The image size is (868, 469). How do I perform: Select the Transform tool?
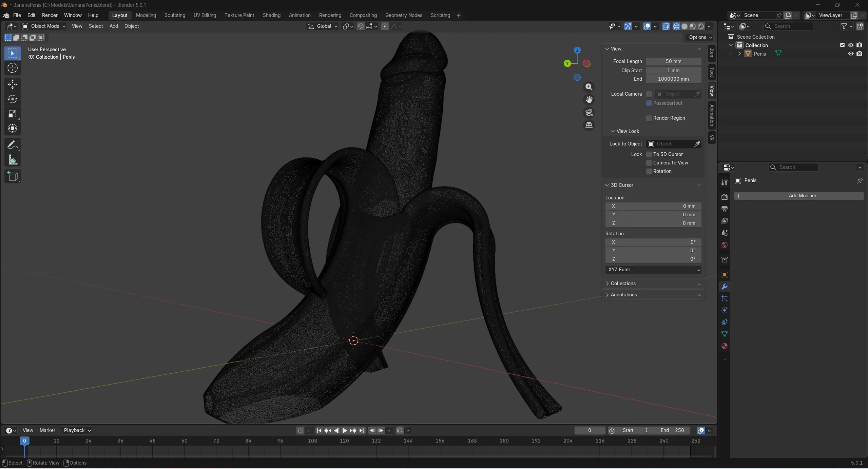click(13, 128)
